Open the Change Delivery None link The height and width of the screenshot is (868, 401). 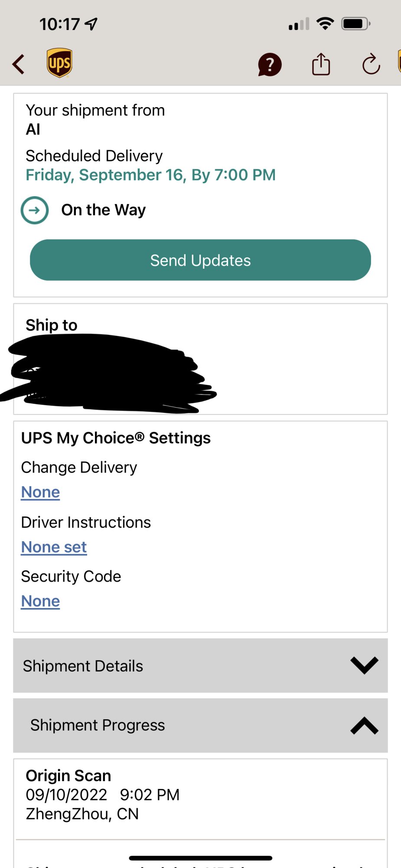(40, 492)
